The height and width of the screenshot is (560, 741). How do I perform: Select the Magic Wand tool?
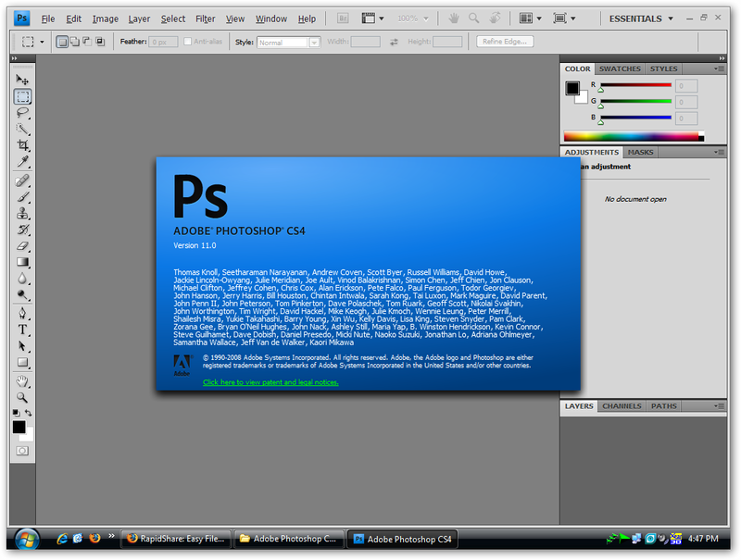pos(22,129)
